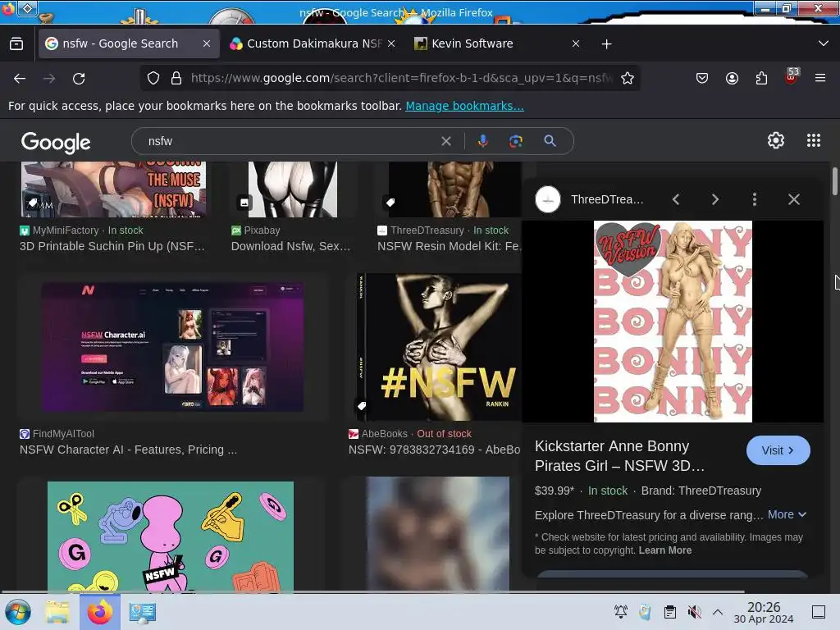Open the teal cartoon NSFW thumbnail
840x630 pixels.
[171, 536]
